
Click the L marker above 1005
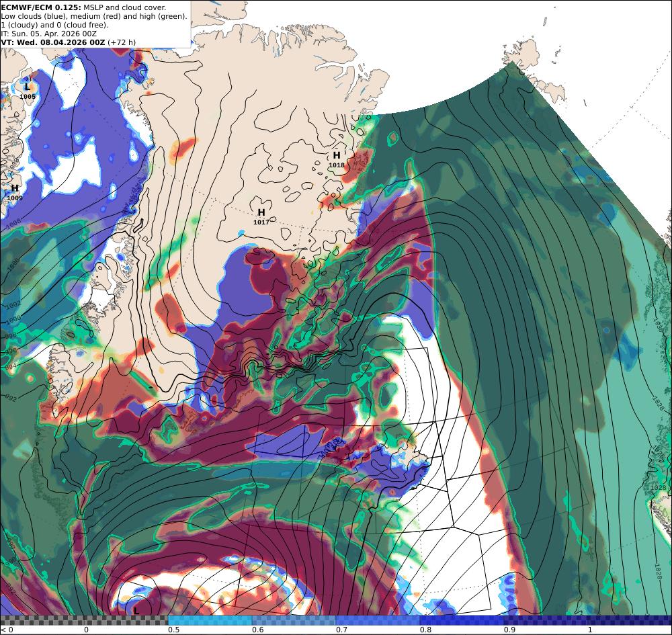[x=28, y=87]
